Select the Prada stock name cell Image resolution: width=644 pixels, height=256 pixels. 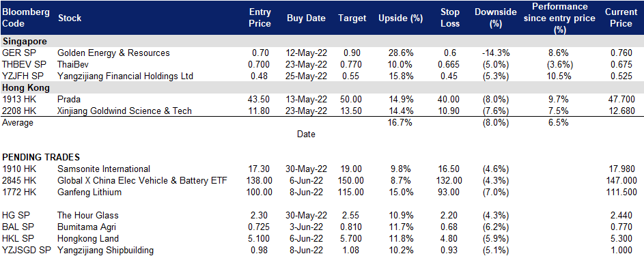click(x=68, y=99)
